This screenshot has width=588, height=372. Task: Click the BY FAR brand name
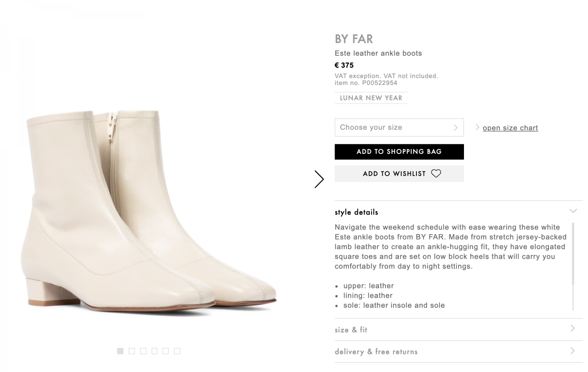tap(354, 39)
